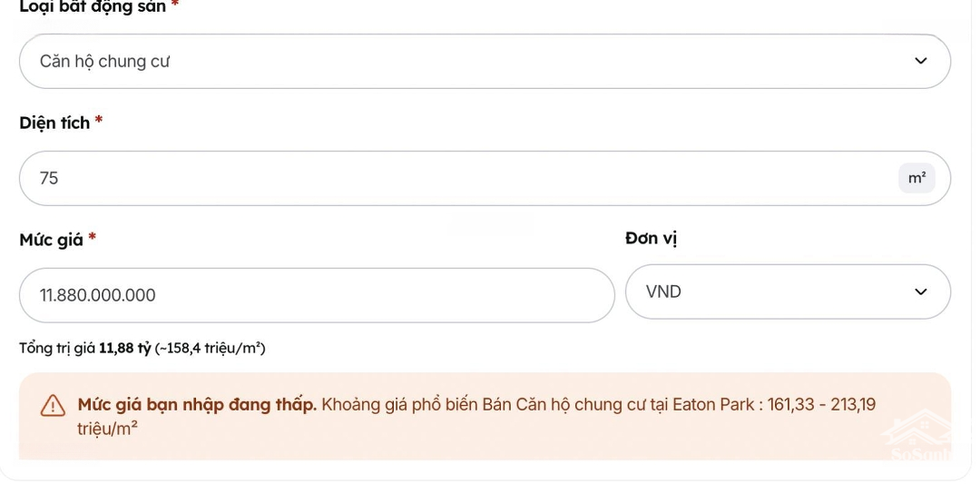Screen dimensions: 980x484
Task: Click the red asterisk beside "Mức giá"
Action: point(93,238)
